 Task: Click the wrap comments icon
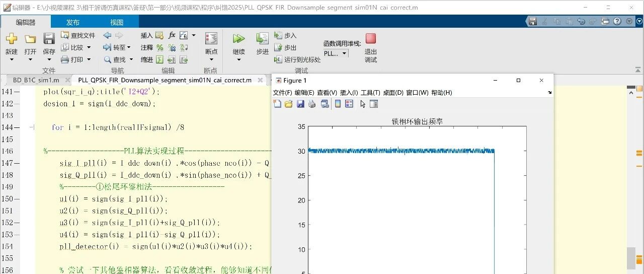(x=184, y=47)
